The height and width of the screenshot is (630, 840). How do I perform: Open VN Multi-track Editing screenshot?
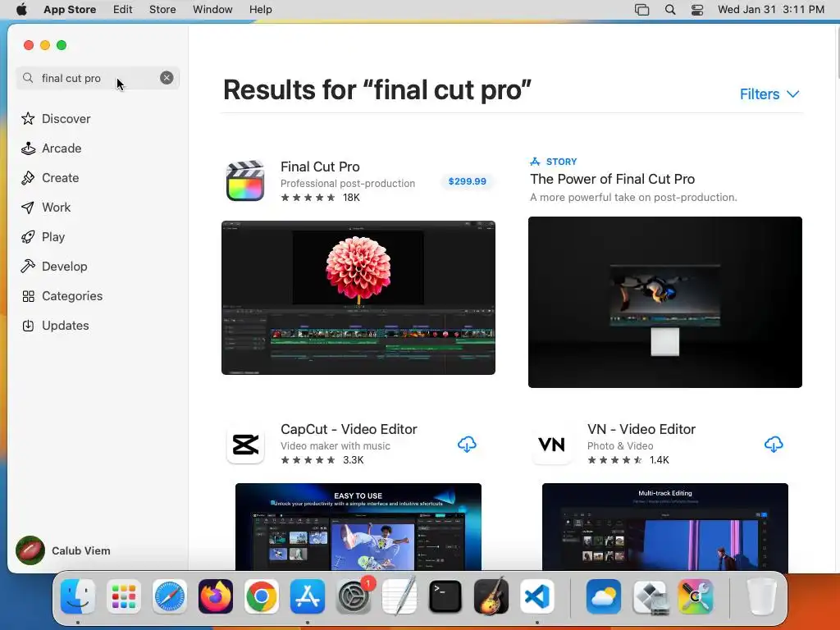tap(664, 527)
